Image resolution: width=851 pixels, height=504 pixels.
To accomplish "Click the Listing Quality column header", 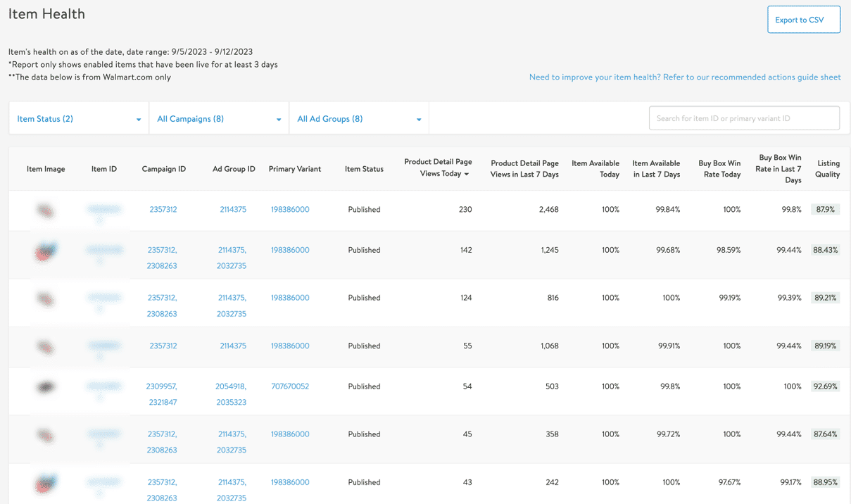I will point(827,169).
